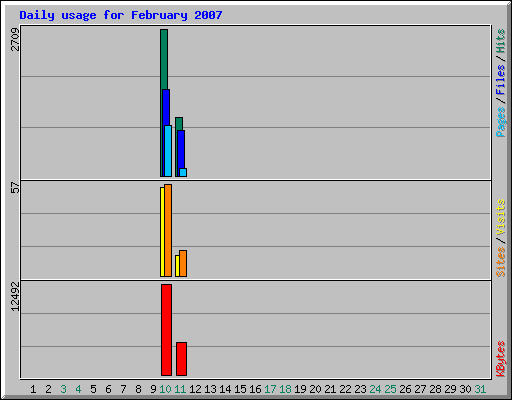Click day 15 on the x-axis

(240, 389)
